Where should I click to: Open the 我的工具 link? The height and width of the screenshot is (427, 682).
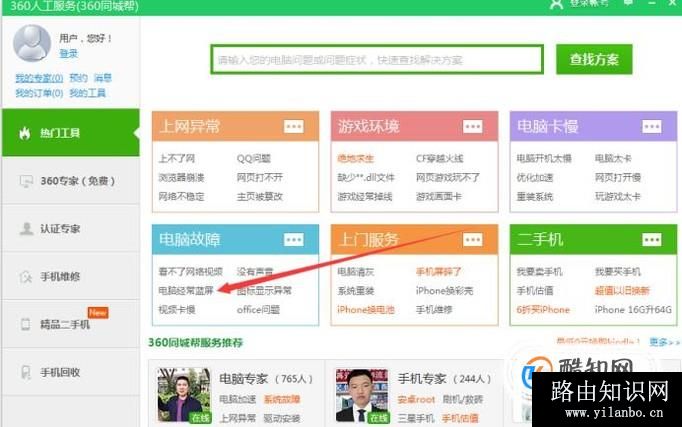[87, 93]
